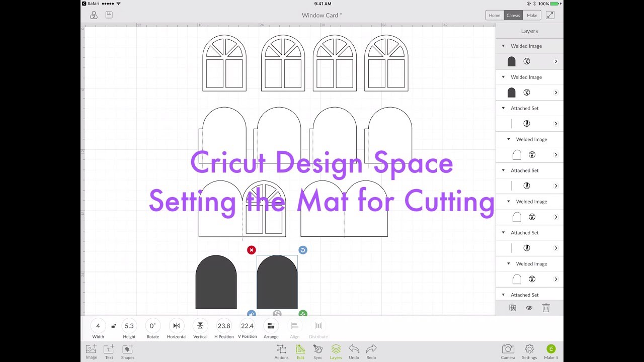Open the Sync panel
The height and width of the screenshot is (362, 644).
click(x=317, y=351)
